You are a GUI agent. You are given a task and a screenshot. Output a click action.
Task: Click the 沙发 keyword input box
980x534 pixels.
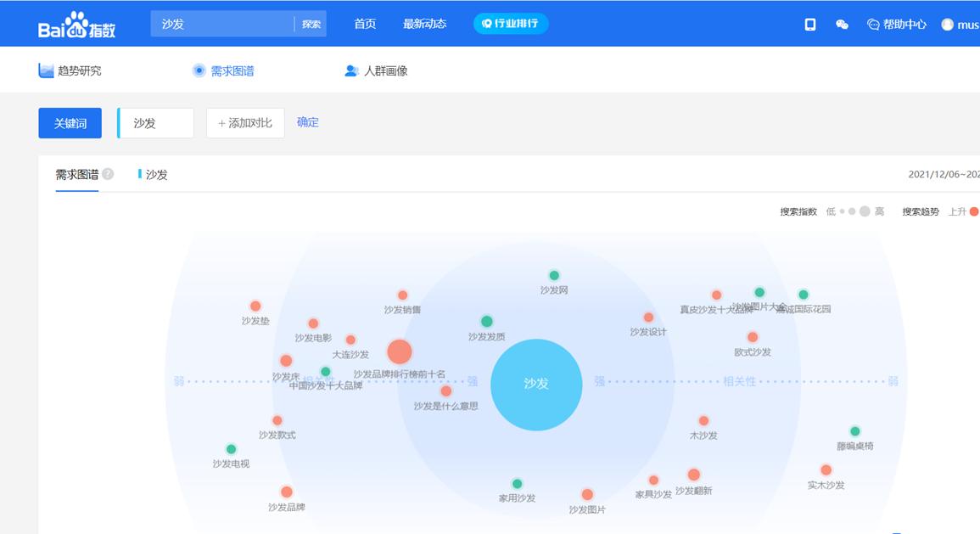point(155,123)
